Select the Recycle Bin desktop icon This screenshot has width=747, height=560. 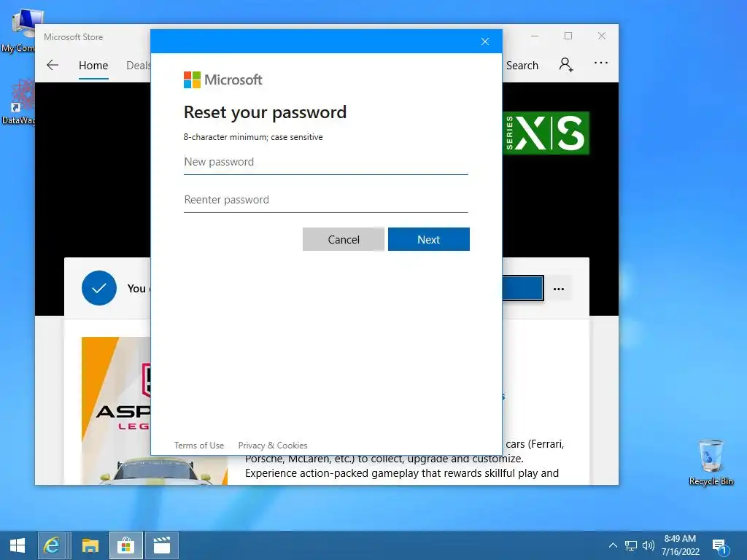click(x=711, y=462)
